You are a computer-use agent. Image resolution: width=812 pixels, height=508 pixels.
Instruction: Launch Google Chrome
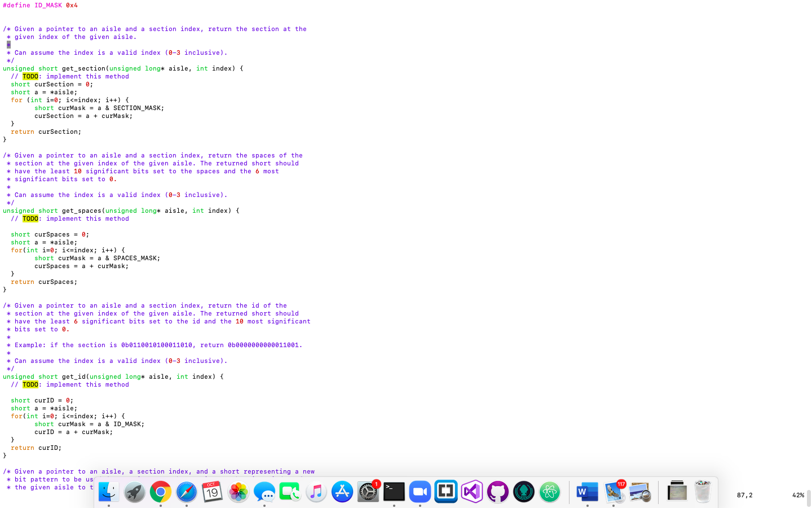coord(160,492)
